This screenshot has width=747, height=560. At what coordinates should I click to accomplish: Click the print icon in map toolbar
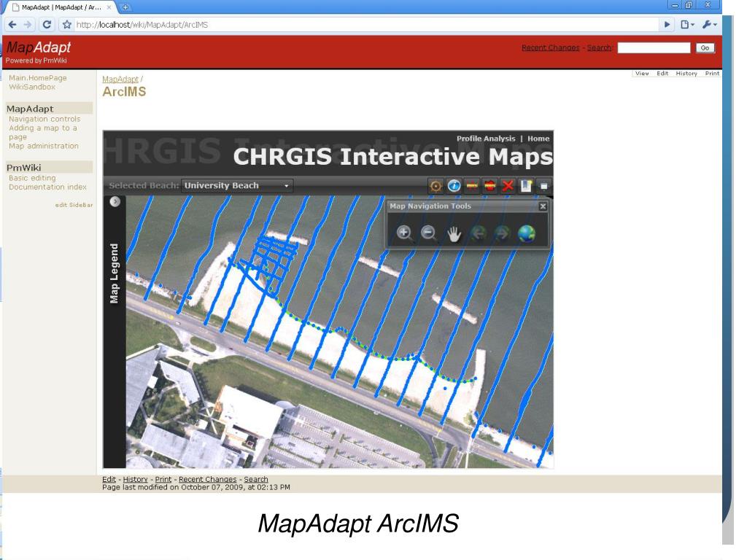pyautogui.click(x=543, y=186)
